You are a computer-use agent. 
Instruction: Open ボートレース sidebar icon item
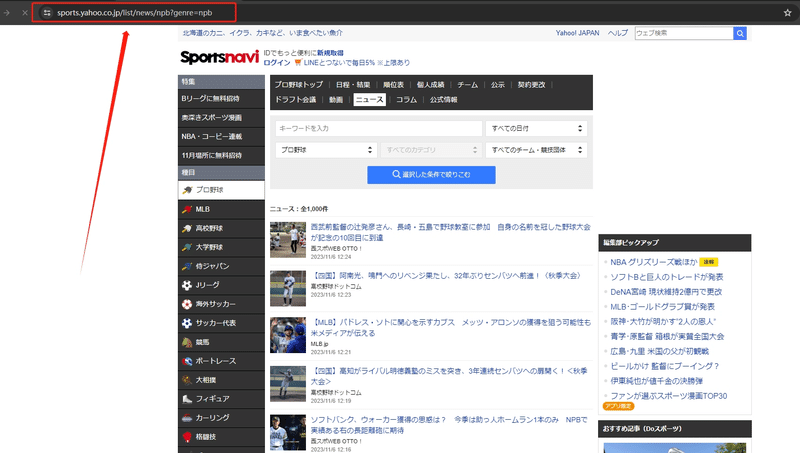point(221,361)
